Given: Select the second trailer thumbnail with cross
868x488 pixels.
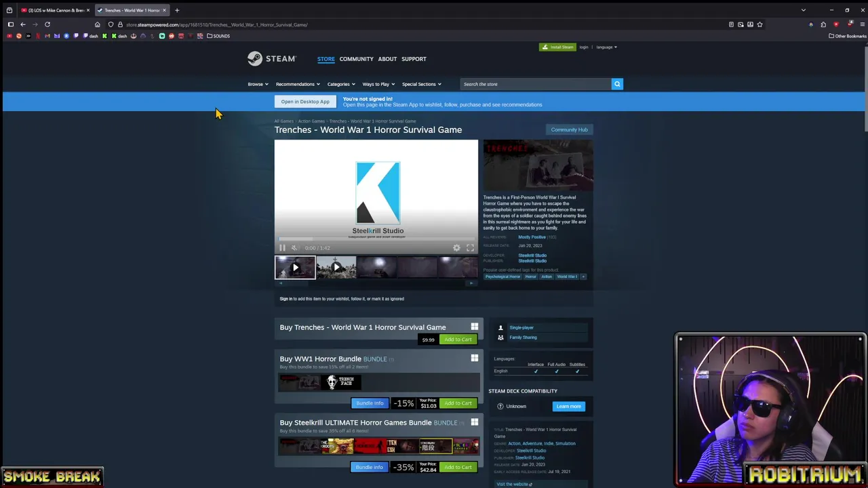Looking at the screenshot, I should pos(336,267).
